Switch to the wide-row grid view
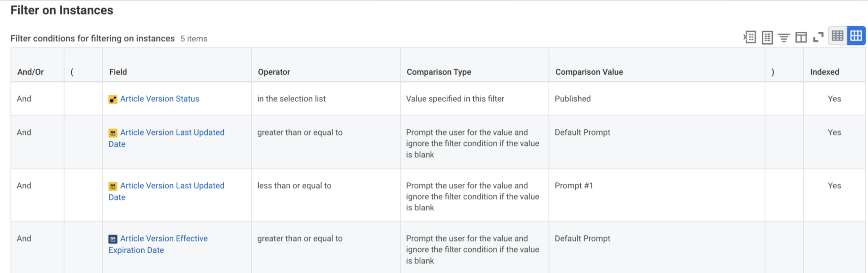This screenshot has height=273, width=868. [x=856, y=36]
